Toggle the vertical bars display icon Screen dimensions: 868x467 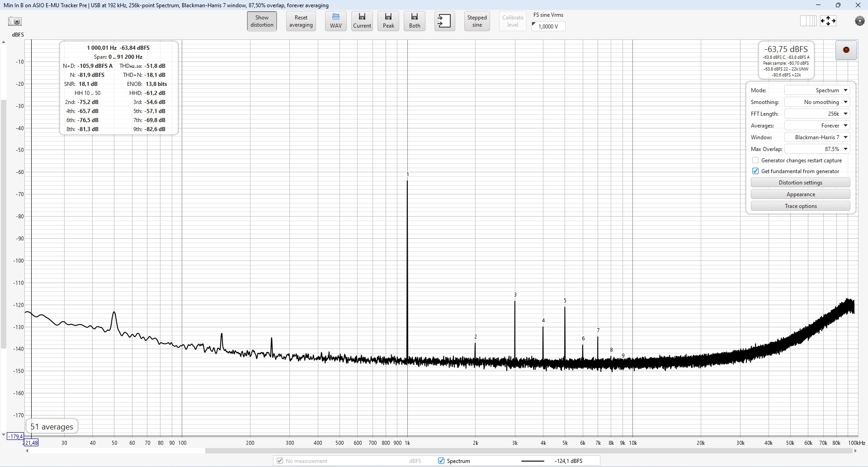(808, 21)
